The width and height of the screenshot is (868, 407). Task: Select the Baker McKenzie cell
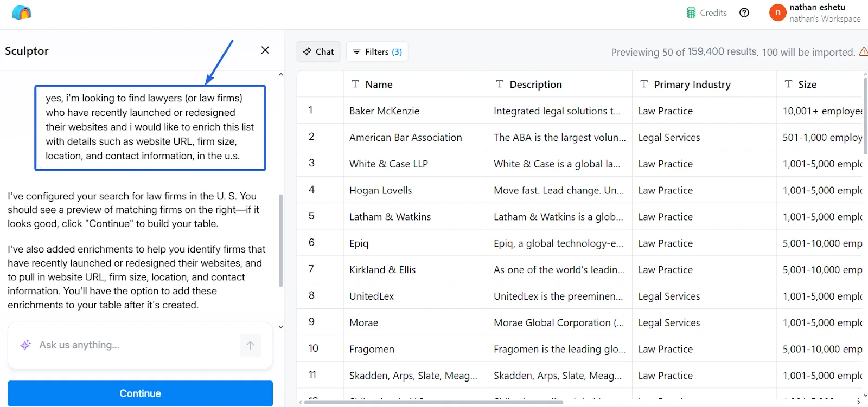point(416,111)
